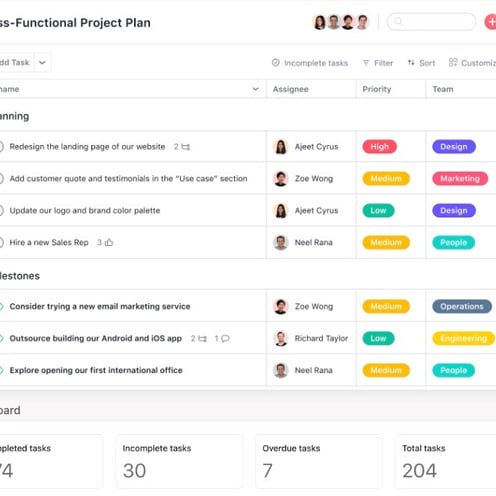The width and height of the screenshot is (496, 496).
Task: Click Neel Rana avatar on Hire Sales Rep row
Action: pyautogui.click(x=281, y=242)
